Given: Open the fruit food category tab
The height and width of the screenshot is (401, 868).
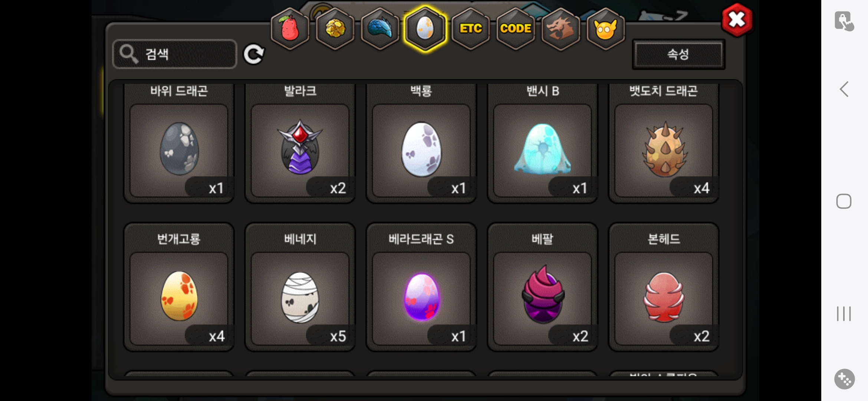Looking at the screenshot, I should [290, 29].
